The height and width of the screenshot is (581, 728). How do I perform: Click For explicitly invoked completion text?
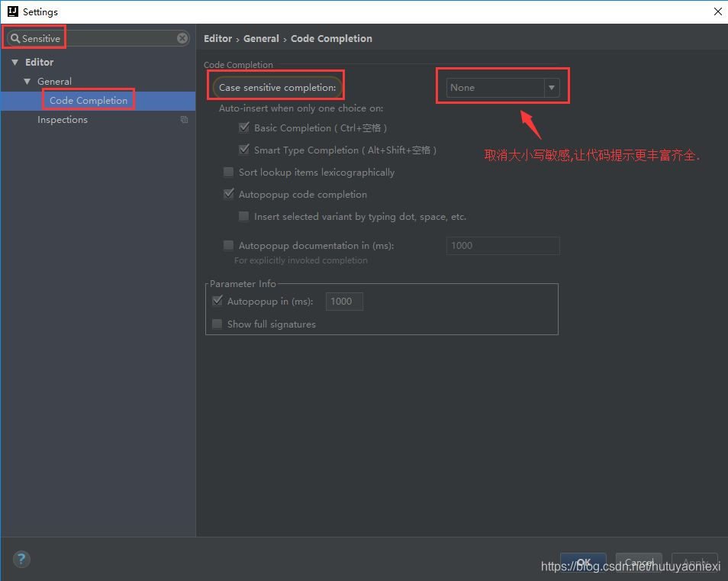(x=301, y=260)
